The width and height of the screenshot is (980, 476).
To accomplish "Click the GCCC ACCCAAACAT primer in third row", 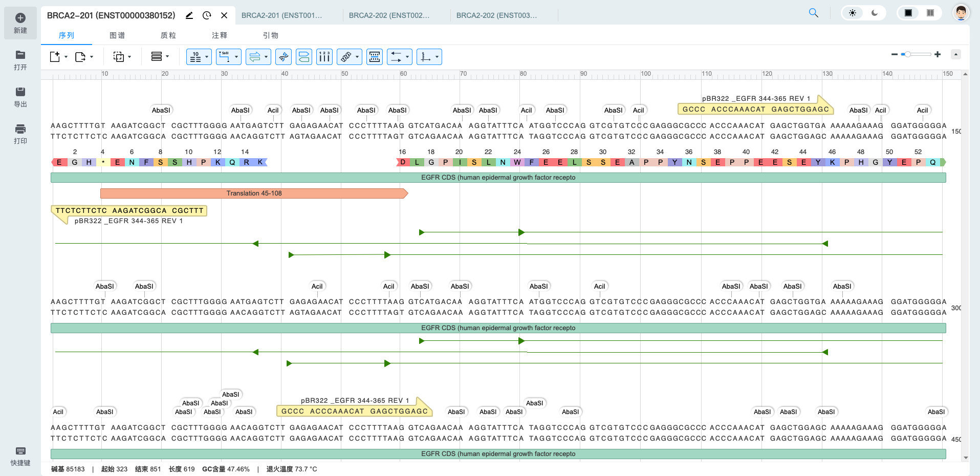I will (355, 411).
